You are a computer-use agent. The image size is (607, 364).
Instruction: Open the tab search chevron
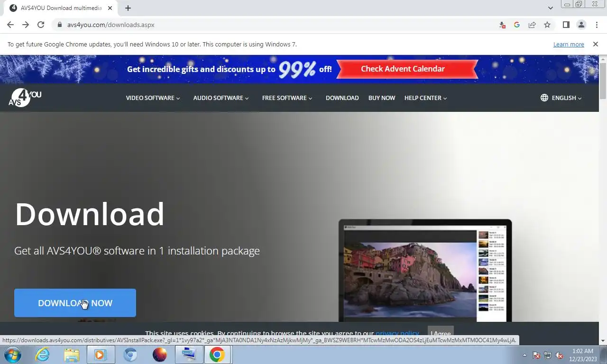[x=550, y=8]
